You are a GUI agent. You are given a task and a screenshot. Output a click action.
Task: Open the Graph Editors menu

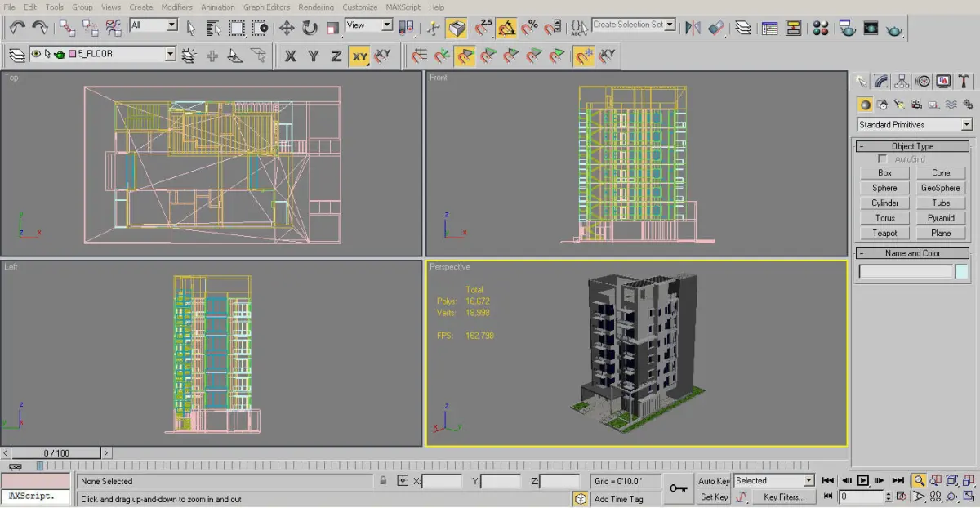point(266,7)
